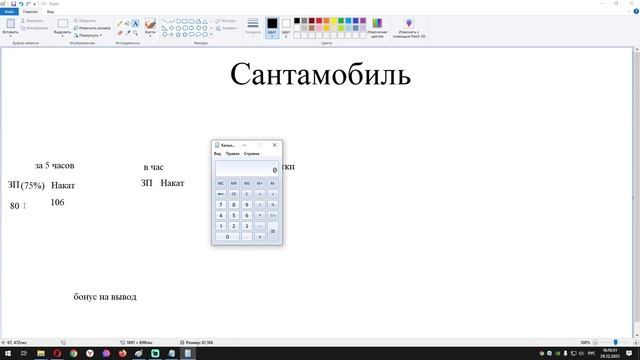Choose the red color swatch
Image resolution: width=640 pixels, height=360 pixels.
[319, 20]
